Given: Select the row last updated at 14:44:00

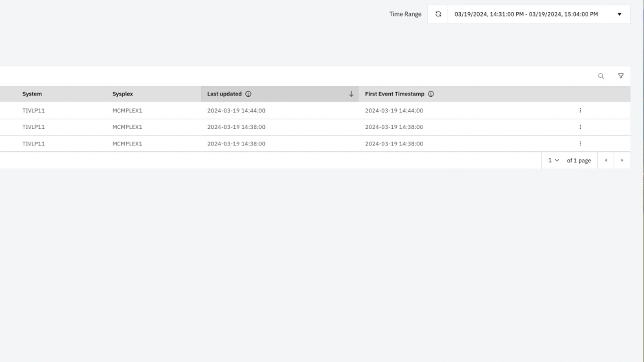Looking at the screenshot, I should coord(236,111).
